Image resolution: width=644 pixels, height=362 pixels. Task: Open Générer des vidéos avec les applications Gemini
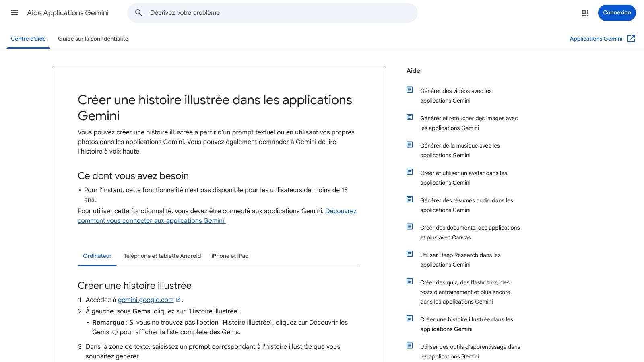click(x=456, y=96)
